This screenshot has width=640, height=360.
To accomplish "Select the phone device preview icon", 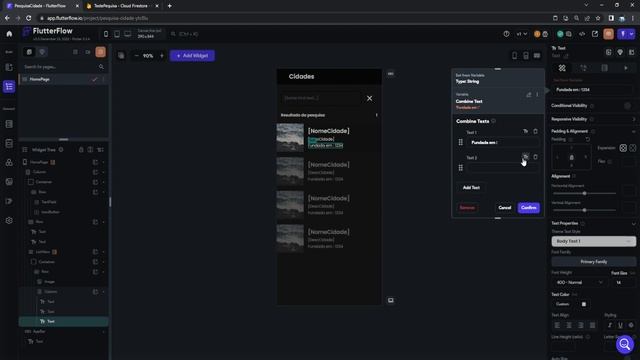I will (x=106, y=34).
